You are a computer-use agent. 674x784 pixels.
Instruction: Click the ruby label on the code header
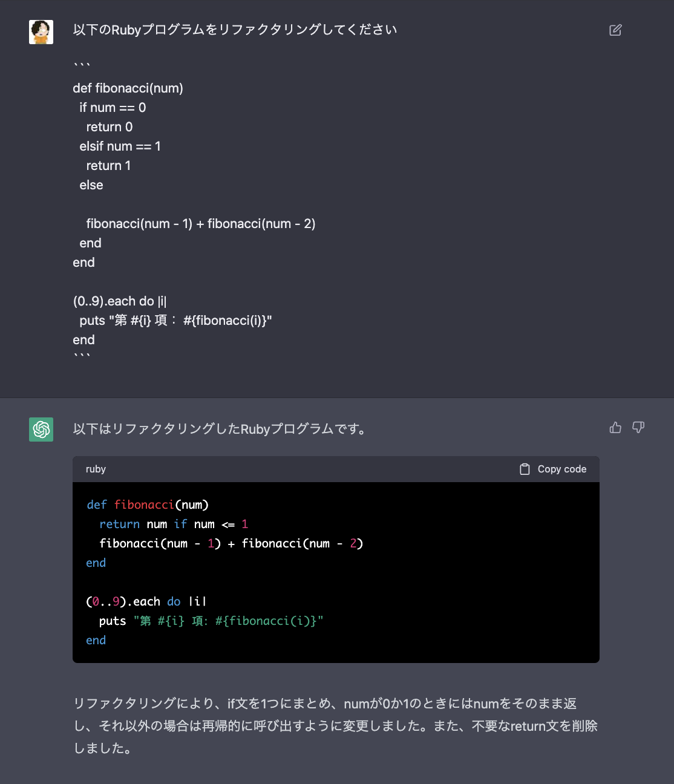tap(96, 469)
